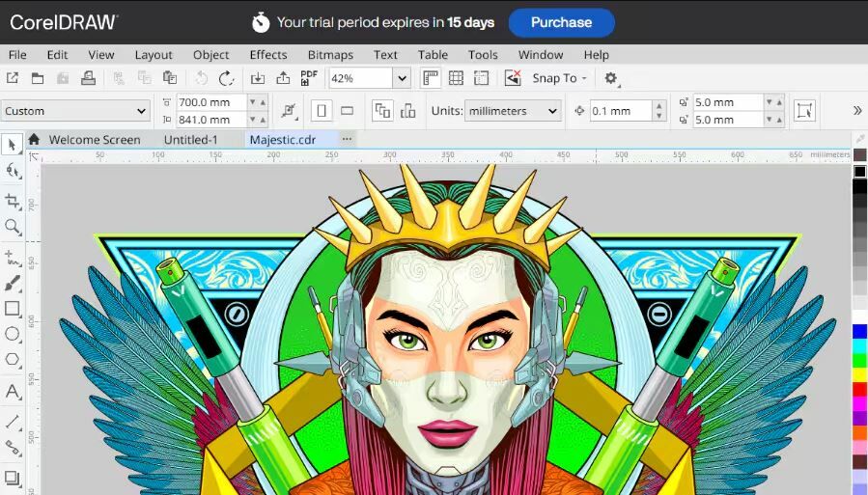Open the zoom level dropdown arrow
The image size is (868, 495).
(402, 78)
